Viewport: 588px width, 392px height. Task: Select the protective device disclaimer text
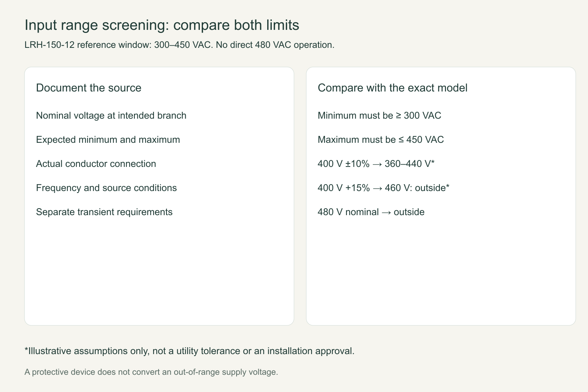(x=151, y=372)
